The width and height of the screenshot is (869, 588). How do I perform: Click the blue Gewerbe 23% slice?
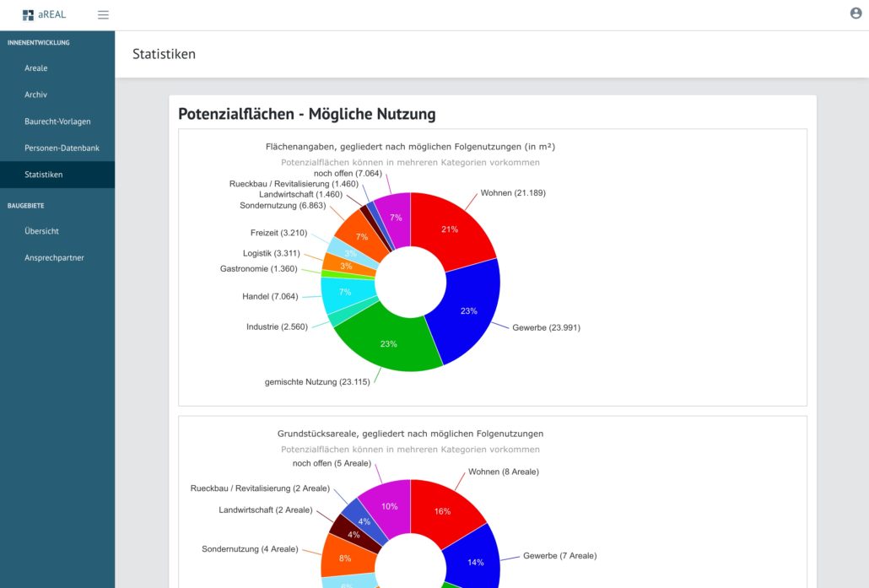pos(470,310)
